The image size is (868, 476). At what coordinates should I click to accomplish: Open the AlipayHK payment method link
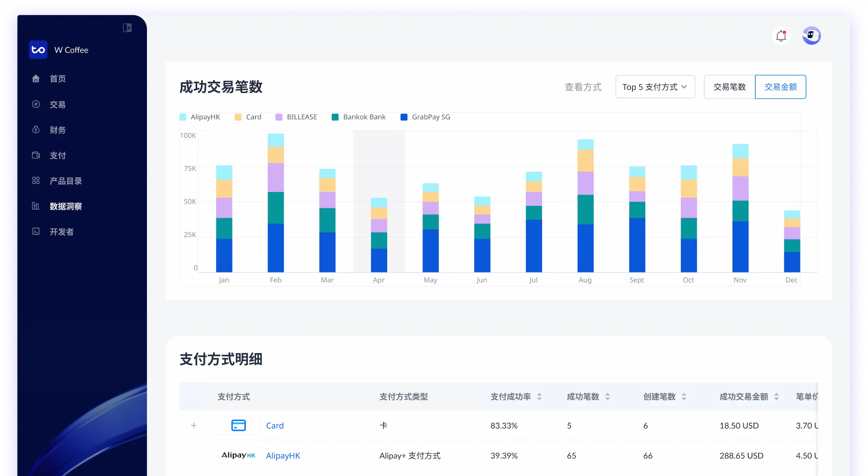tap(283, 456)
